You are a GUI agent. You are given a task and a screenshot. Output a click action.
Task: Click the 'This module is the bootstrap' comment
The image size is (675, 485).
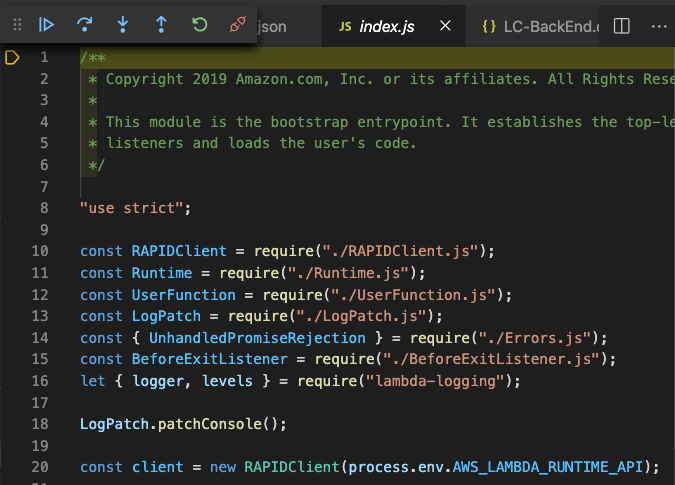(381, 122)
